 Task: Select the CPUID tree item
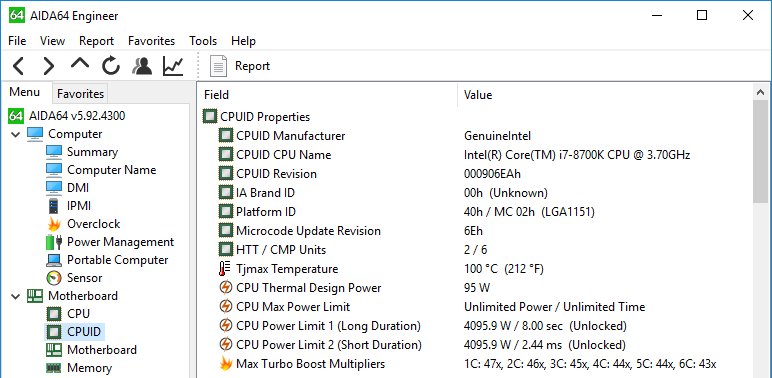(74, 332)
